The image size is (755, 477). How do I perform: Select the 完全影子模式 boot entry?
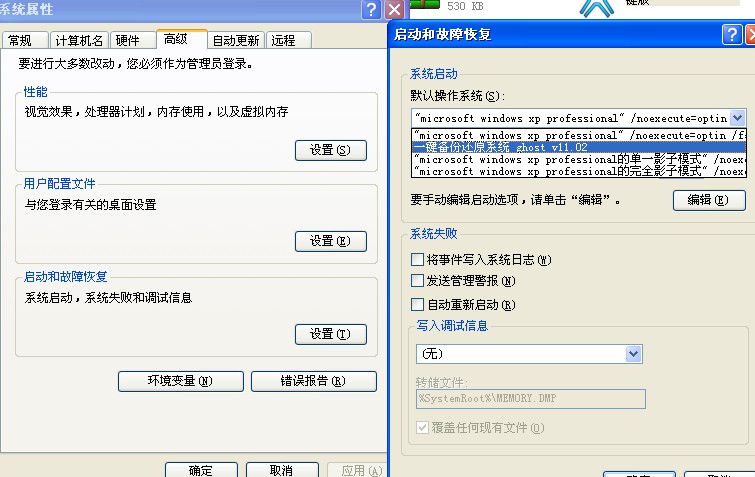(x=579, y=171)
